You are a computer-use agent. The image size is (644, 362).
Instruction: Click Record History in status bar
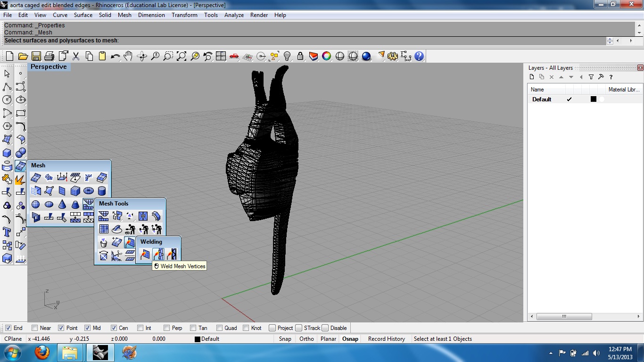tap(387, 339)
